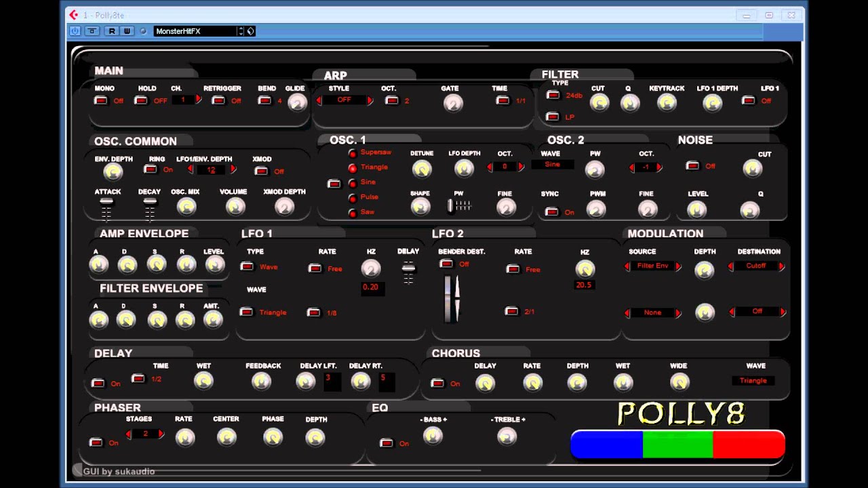Image resolution: width=868 pixels, height=488 pixels.
Task: Turn on the NOISE switch
Action: coord(692,165)
